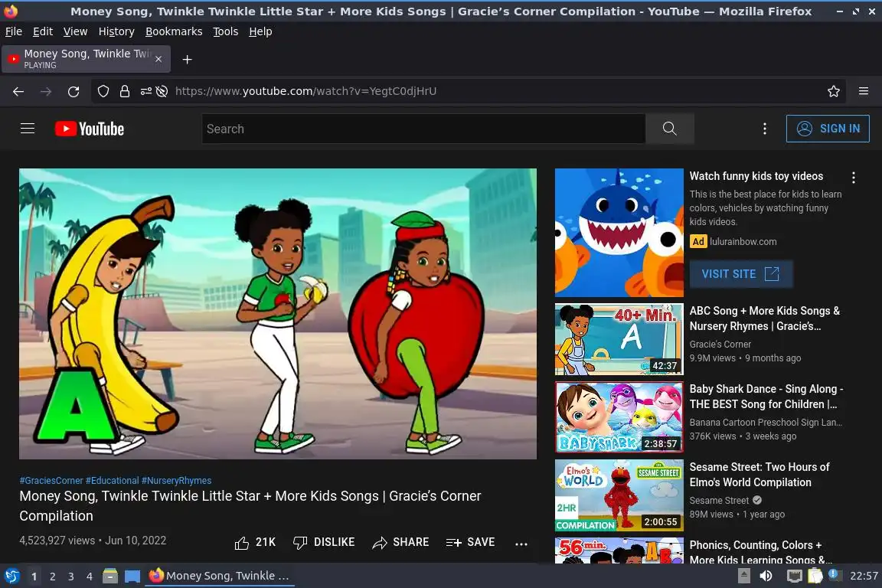Screen dimensions: 882x588
Task: Open the Firefox hamburger application menu
Action: [864, 91]
